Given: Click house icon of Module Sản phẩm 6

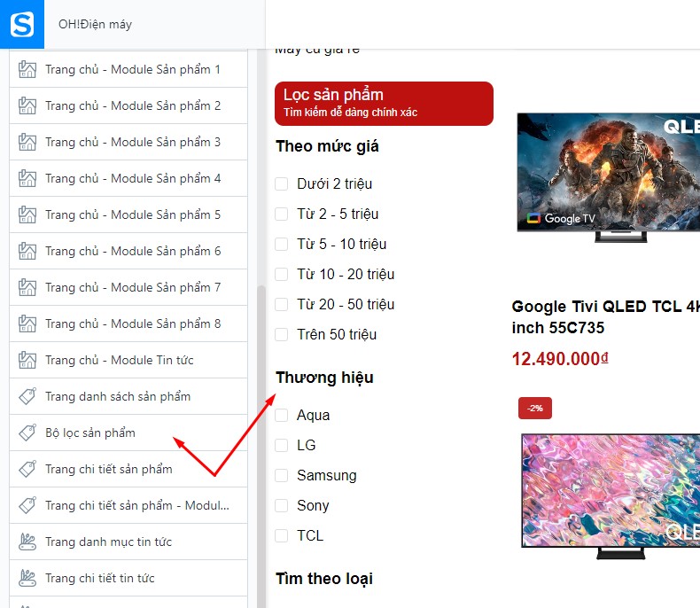Looking at the screenshot, I should 27,251.
